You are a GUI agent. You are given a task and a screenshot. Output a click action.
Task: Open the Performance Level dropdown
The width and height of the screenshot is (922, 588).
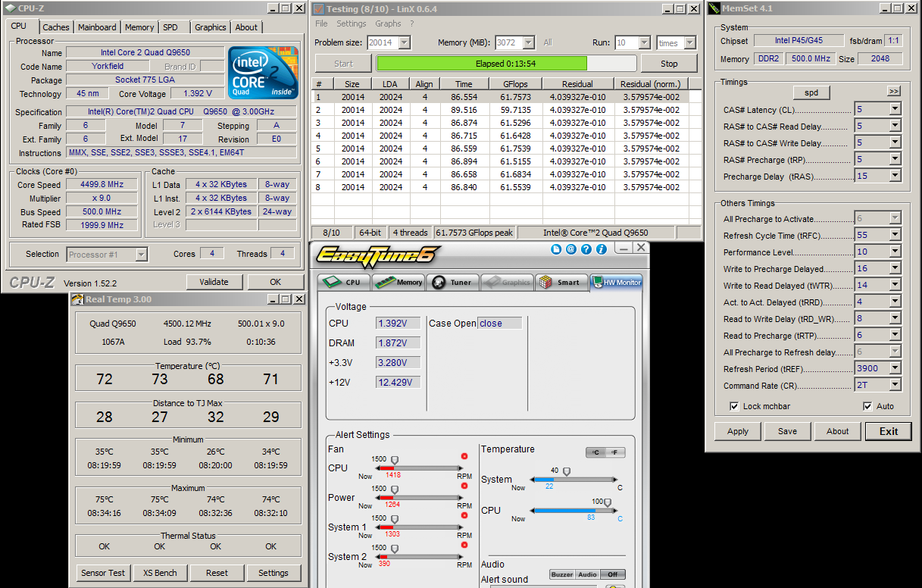pos(895,252)
